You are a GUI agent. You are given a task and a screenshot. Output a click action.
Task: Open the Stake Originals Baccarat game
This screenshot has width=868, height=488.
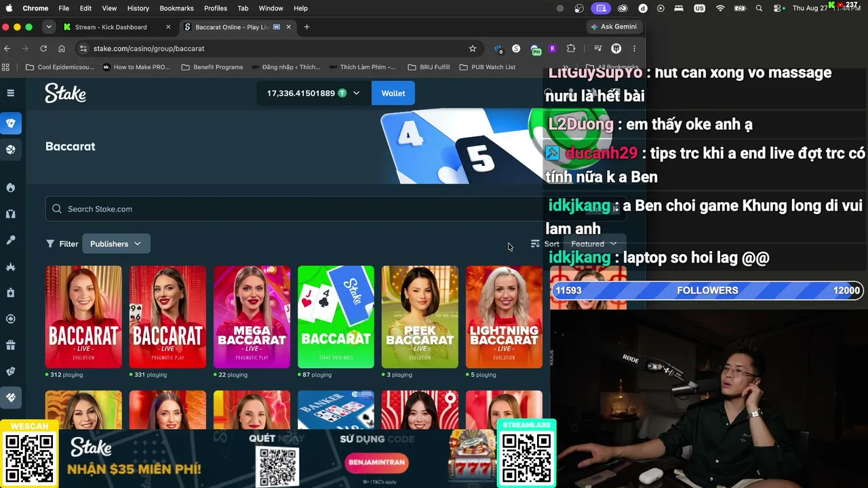point(336,317)
